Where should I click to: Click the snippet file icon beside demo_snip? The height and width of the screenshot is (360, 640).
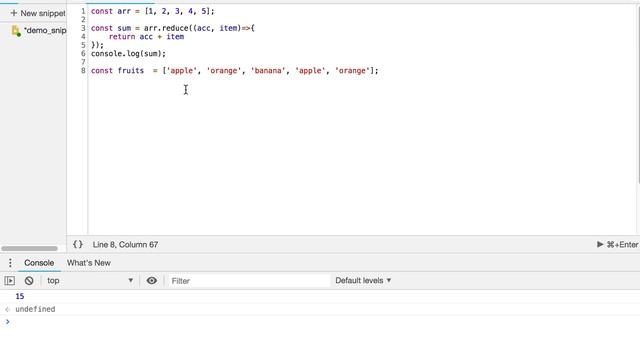(16, 31)
